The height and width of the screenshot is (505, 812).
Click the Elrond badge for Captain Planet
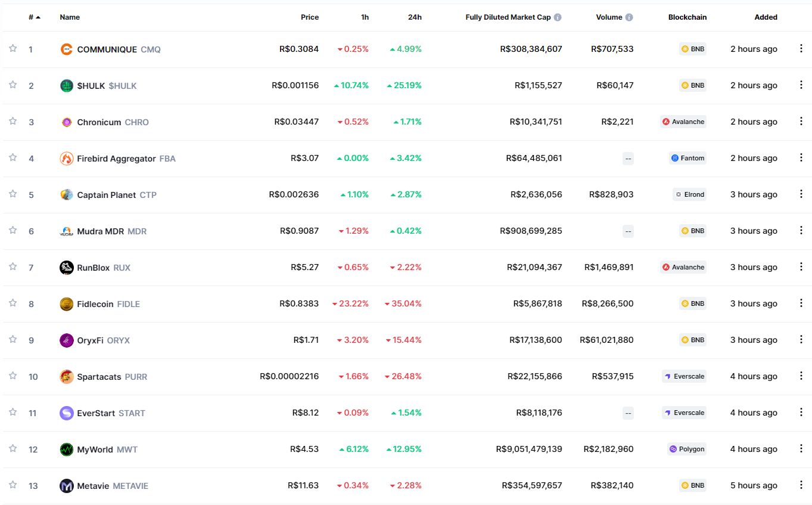(689, 194)
